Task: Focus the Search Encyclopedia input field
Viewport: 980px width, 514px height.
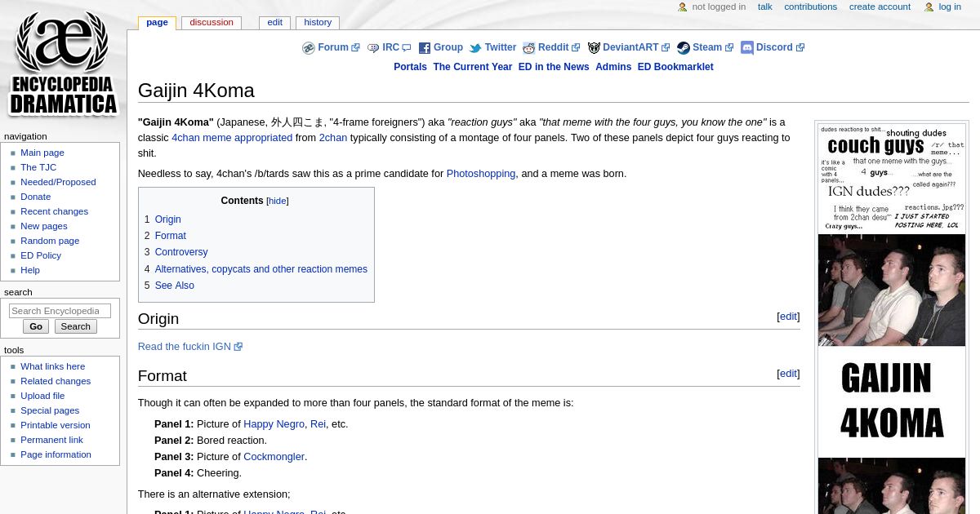Action: [x=60, y=311]
